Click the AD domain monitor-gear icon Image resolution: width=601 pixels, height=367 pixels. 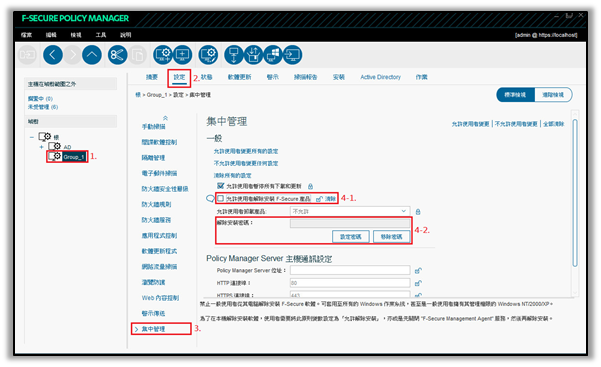(54, 146)
